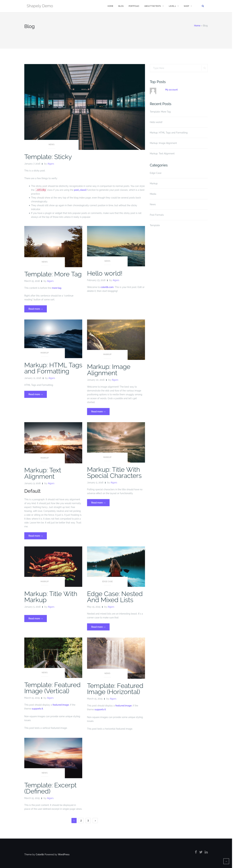Open the Facebook icon in footer
233x868 pixels.
[196, 852]
